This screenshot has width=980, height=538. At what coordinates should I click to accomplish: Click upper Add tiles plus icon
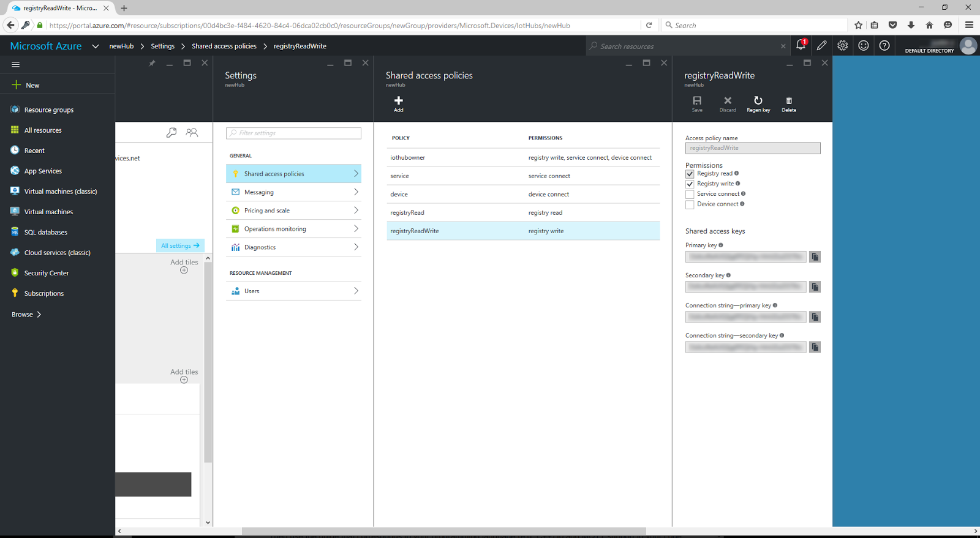(x=184, y=270)
